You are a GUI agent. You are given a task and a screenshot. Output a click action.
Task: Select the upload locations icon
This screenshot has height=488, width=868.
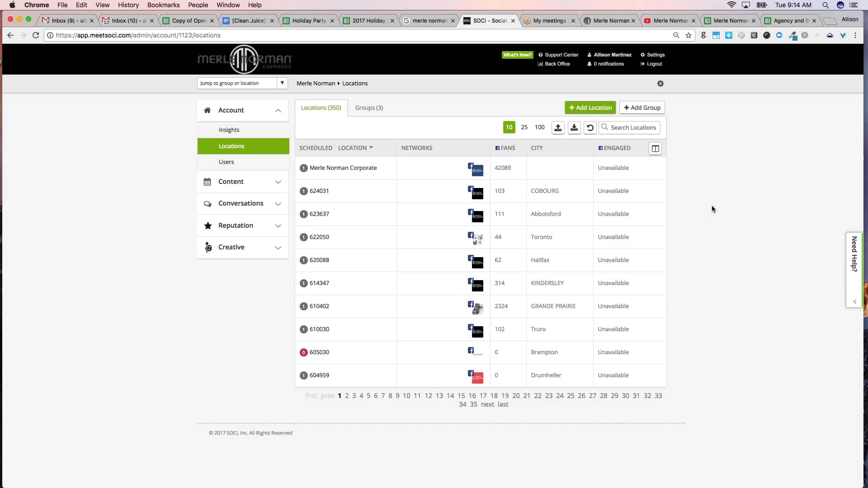557,127
